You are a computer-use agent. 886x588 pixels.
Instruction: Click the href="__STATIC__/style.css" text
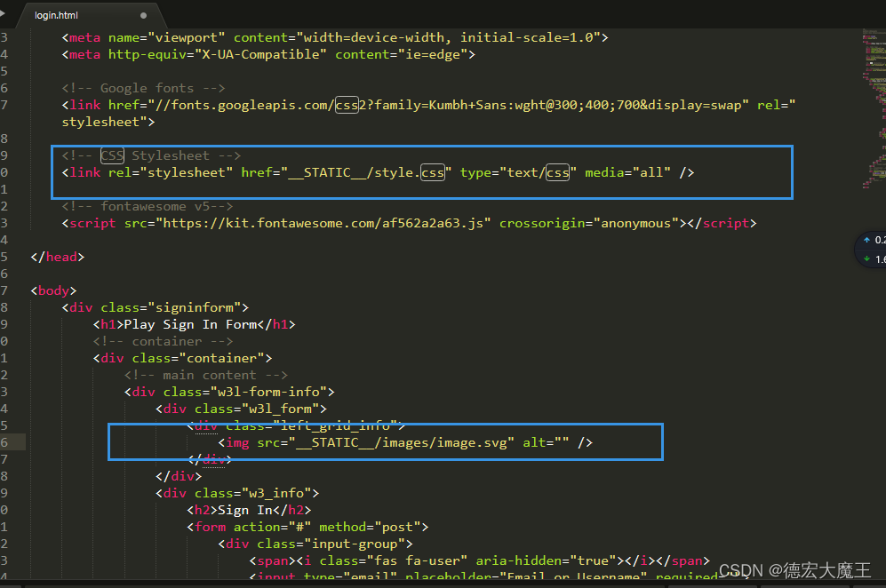(x=347, y=173)
